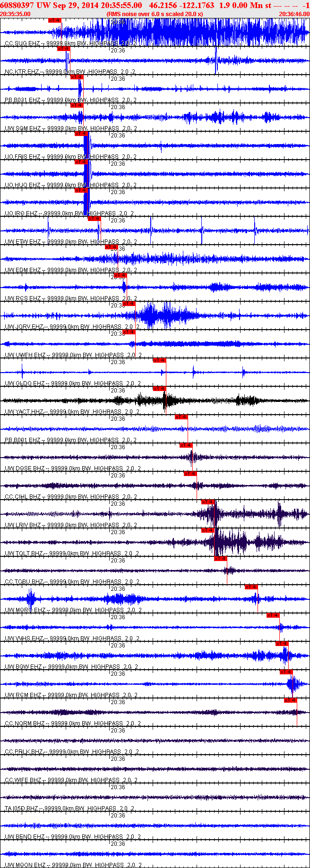The height and width of the screenshot is (868, 310).
Task: Click the UW.BEND EHZ station label
Action: tap(25, 837)
